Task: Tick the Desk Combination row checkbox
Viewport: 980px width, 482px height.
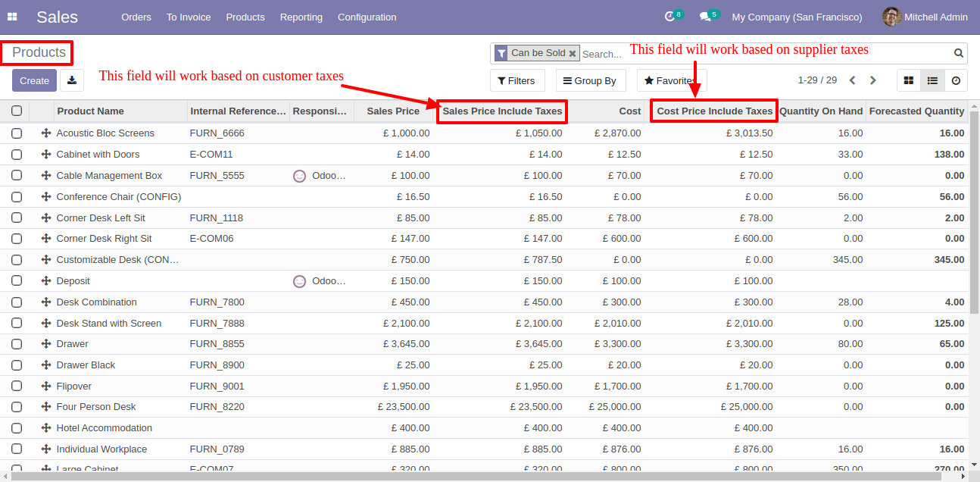Action: pos(17,302)
